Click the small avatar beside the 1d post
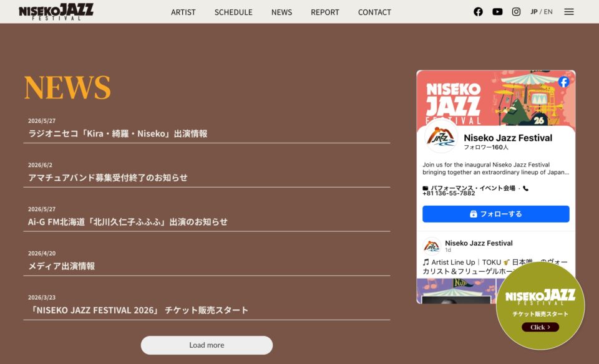Screen dimensions: 599x364 pos(432,246)
